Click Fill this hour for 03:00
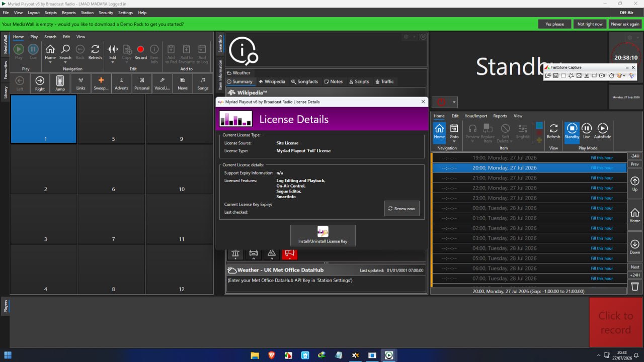The height and width of the screenshot is (362, 644). tap(602, 238)
